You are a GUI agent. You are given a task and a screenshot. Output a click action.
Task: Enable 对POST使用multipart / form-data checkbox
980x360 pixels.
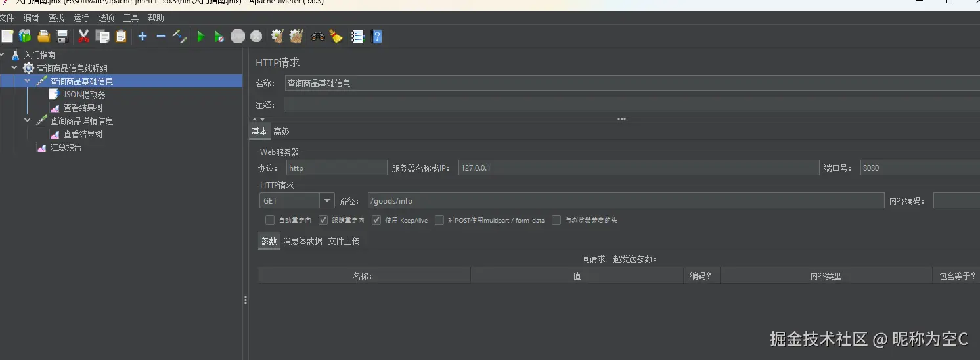(439, 220)
